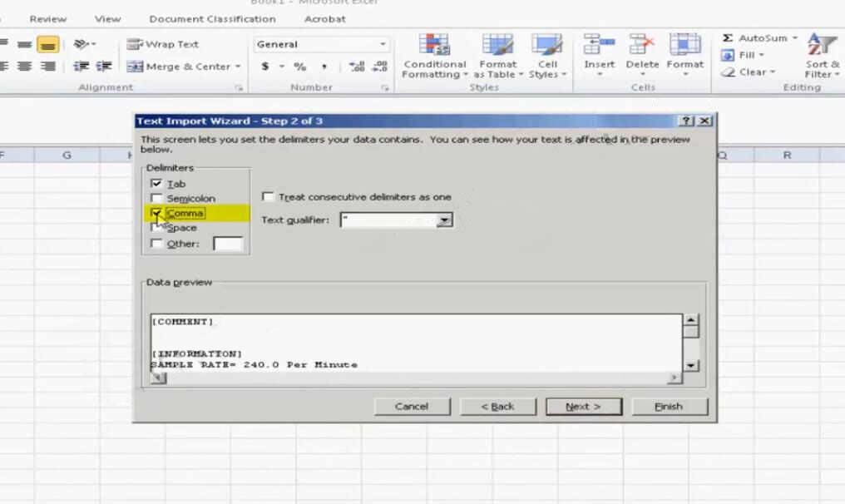Screen dimensions: 845x504
Task: Click the AutoSum sigma icon
Action: [728, 37]
